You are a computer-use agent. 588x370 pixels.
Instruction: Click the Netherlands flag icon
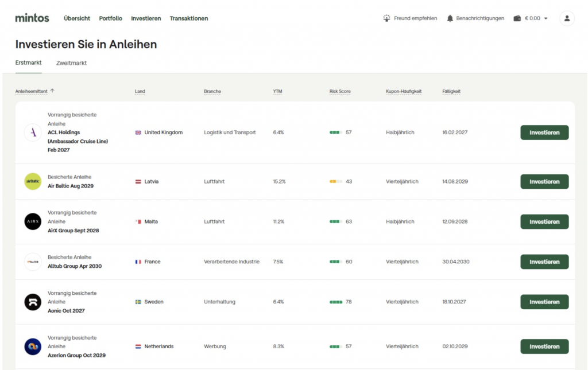coord(138,347)
